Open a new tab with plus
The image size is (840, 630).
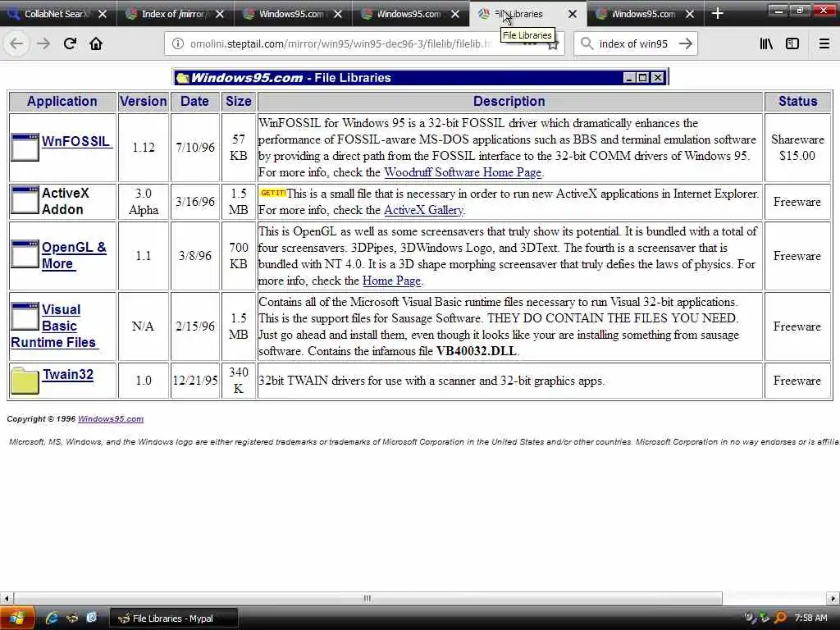click(717, 14)
